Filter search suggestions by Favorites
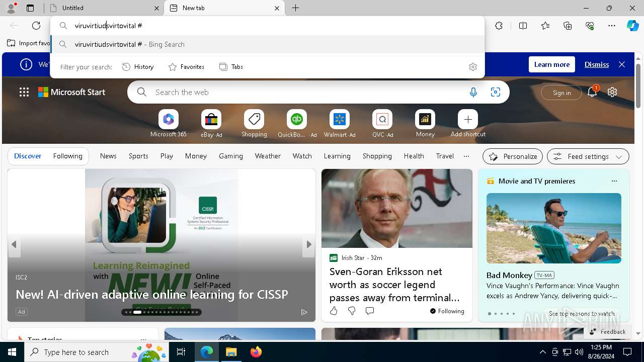Viewport: 644px width, 362px height. click(186, 67)
